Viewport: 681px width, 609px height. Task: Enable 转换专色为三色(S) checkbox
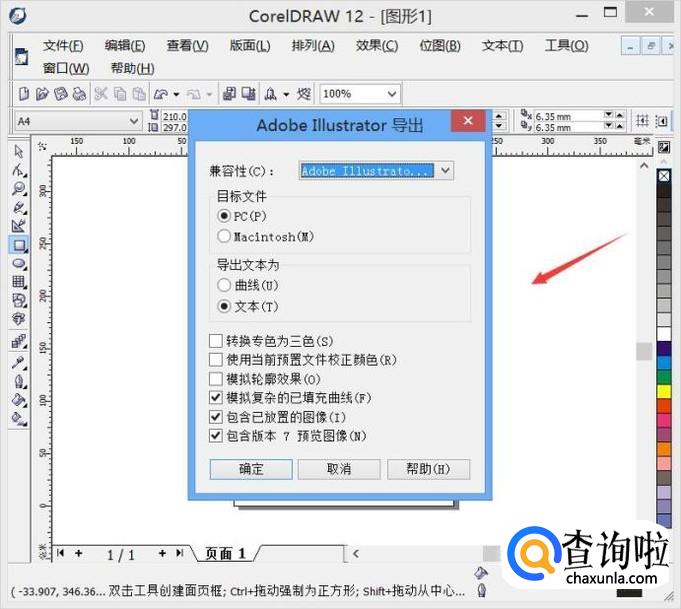pos(216,341)
